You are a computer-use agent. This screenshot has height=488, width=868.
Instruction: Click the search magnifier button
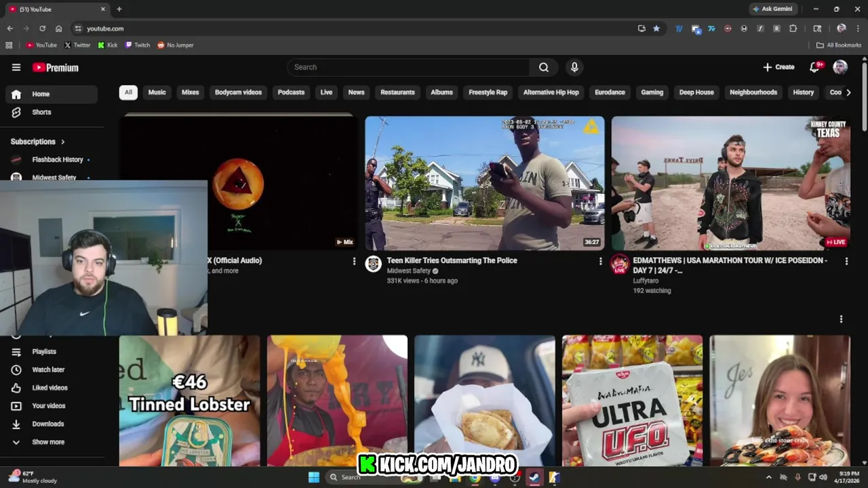point(544,67)
